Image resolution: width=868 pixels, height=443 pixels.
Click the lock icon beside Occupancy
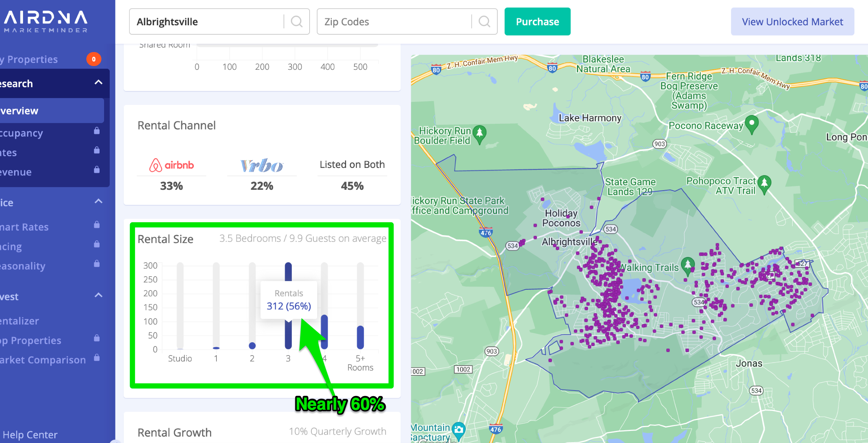click(97, 131)
